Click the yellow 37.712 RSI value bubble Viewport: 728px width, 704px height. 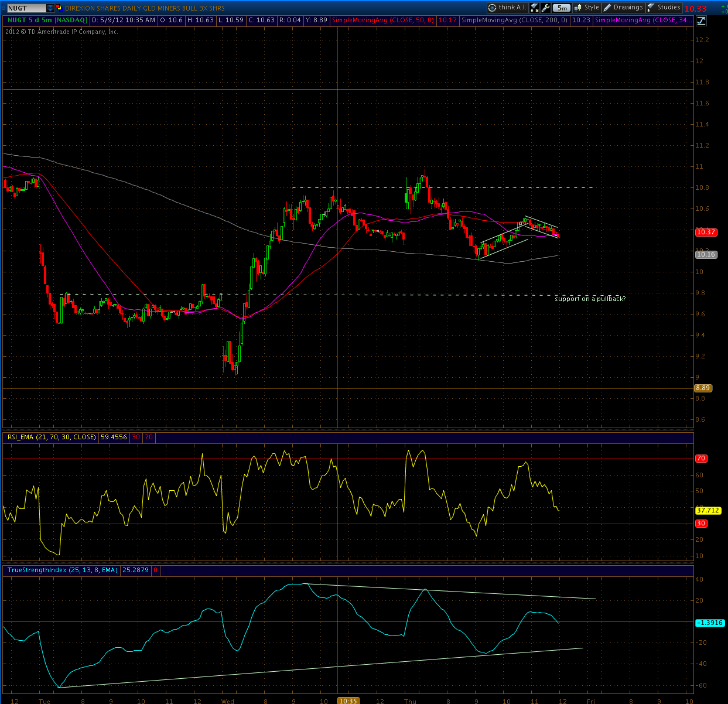pos(708,510)
